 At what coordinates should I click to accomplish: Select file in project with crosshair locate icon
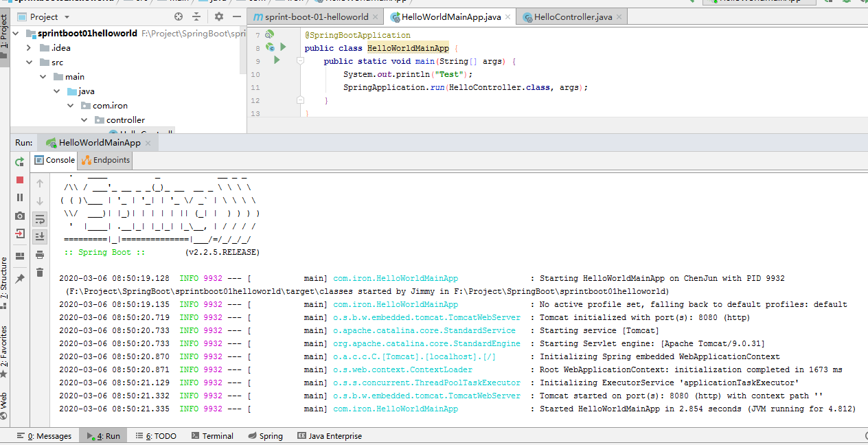pos(178,16)
